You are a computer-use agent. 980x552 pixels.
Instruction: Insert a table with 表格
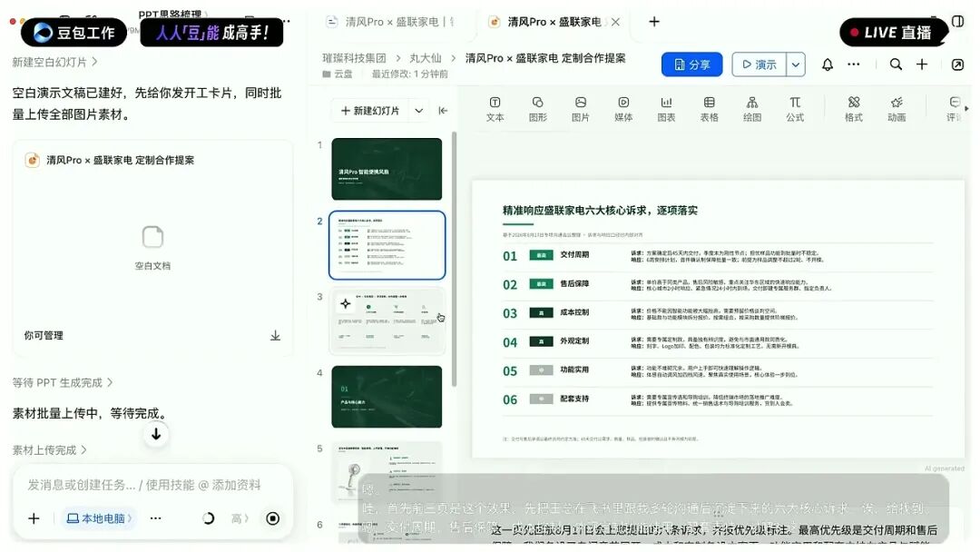pyautogui.click(x=709, y=109)
